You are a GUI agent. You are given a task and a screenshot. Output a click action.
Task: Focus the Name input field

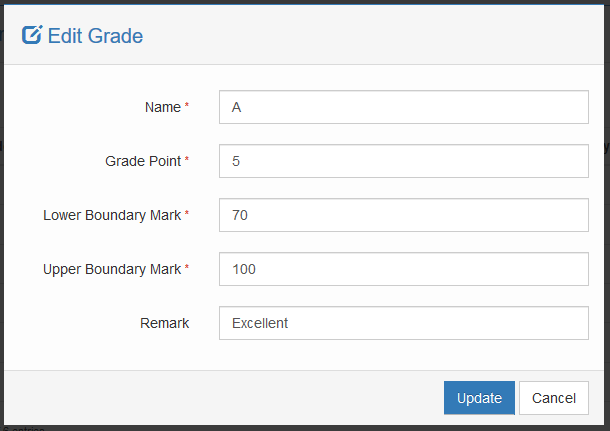click(403, 107)
